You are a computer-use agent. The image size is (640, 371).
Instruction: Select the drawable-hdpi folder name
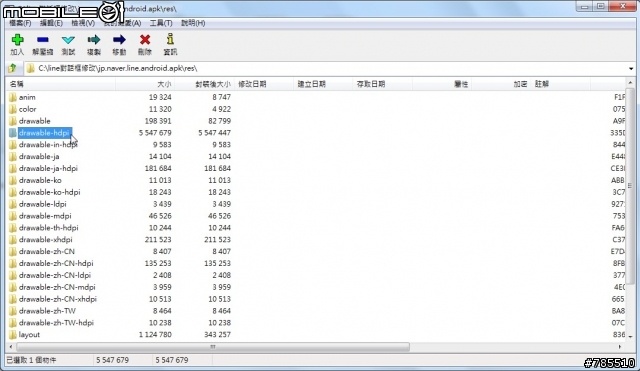pyautogui.click(x=44, y=133)
